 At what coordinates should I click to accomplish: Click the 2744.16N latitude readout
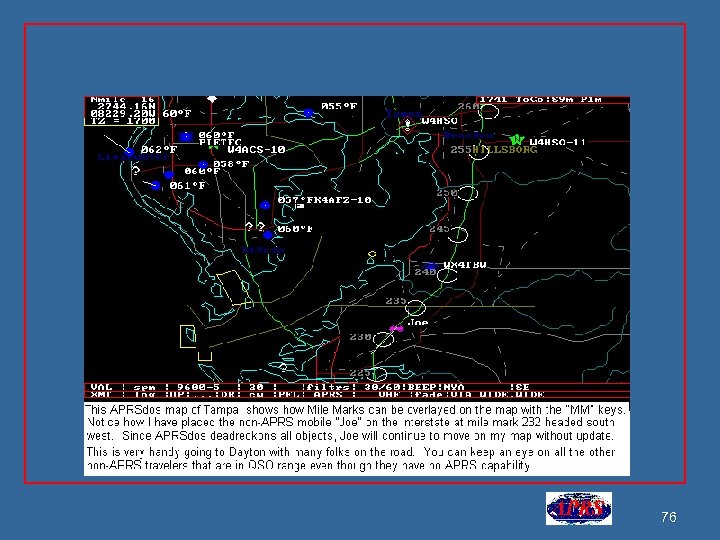(127, 106)
